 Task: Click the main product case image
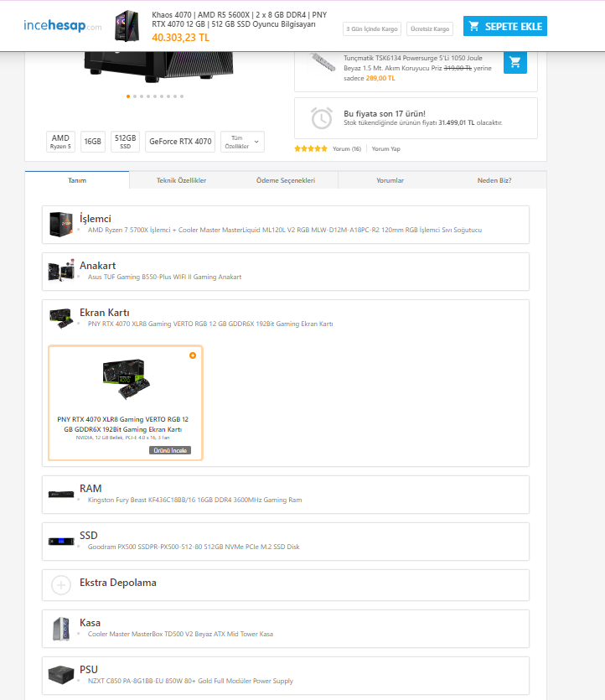[x=158, y=67]
